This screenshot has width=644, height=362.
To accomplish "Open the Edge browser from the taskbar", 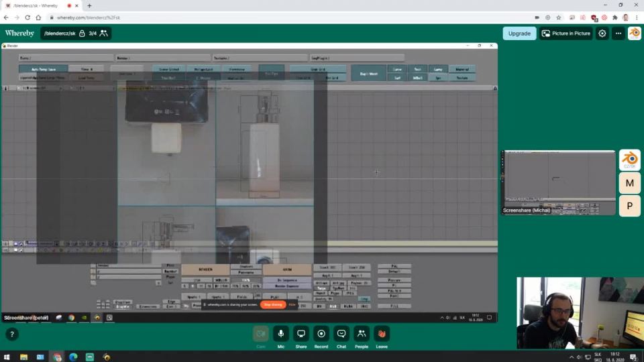I will [74, 357].
